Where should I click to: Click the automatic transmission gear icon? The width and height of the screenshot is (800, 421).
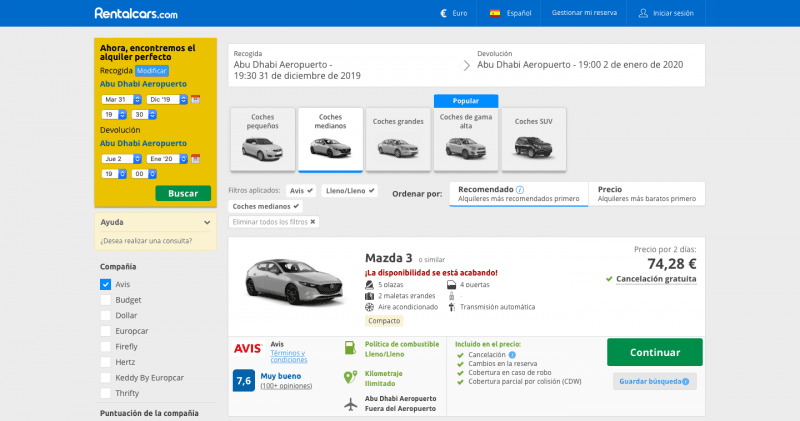tap(452, 307)
